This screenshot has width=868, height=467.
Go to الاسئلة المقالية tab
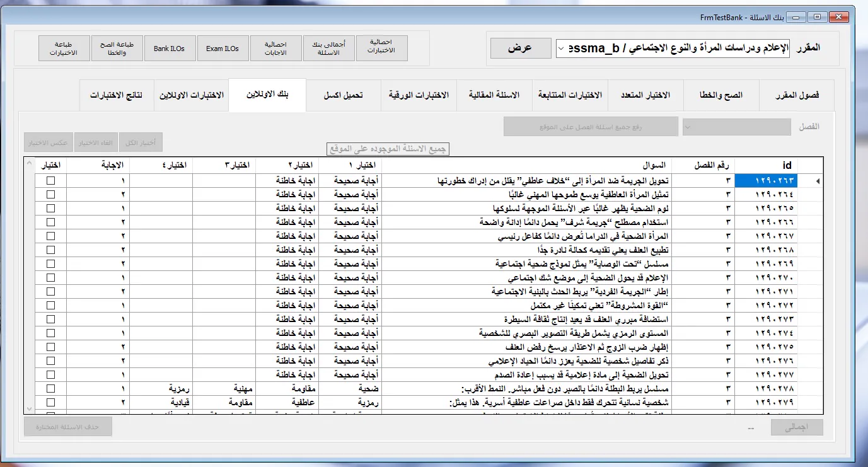click(x=494, y=95)
